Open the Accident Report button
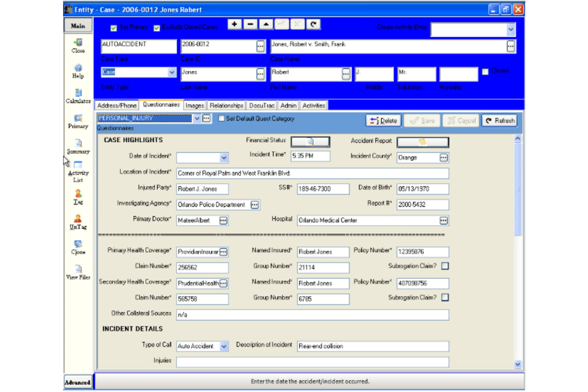This screenshot has height=392, width=588. coord(423,141)
